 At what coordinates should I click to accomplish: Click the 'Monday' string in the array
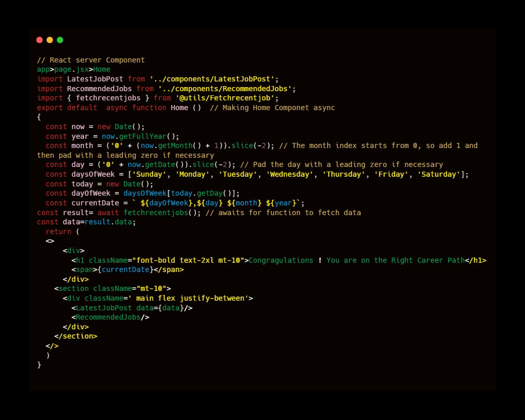(x=193, y=175)
